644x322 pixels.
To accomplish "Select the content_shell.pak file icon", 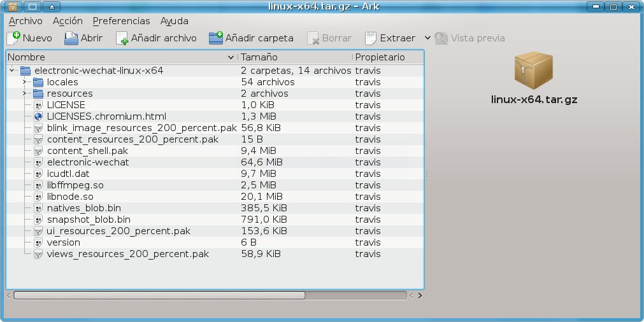I will (38, 151).
